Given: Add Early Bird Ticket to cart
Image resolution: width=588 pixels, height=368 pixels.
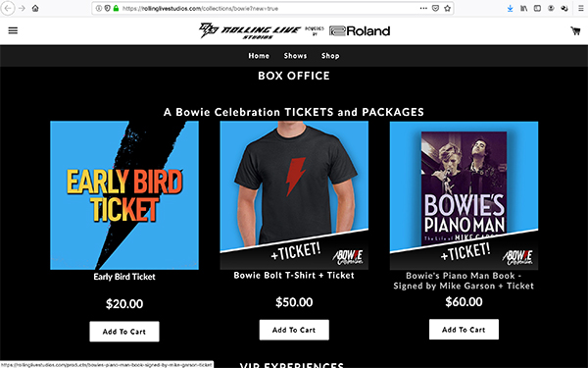Looking at the screenshot, I should pyautogui.click(x=124, y=332).
